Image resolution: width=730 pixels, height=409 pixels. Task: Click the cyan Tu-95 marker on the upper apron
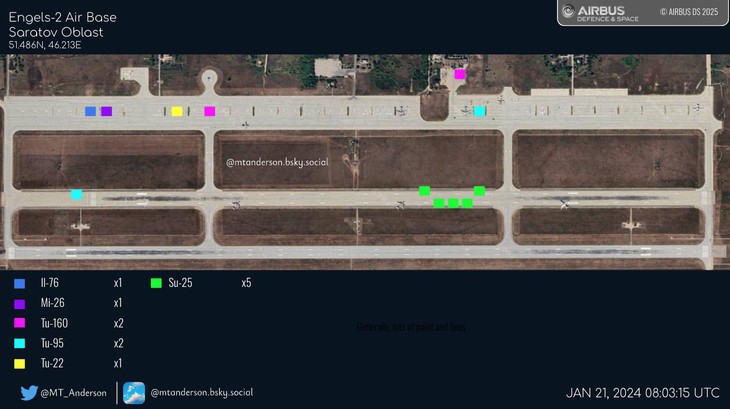coord(480,111)
